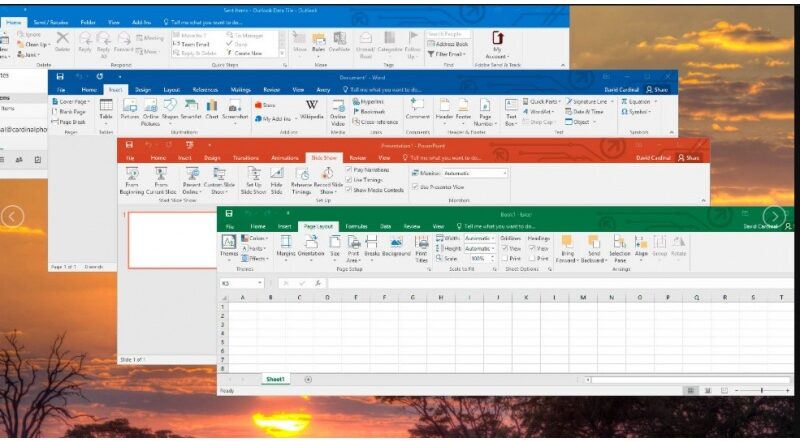Click Share button in Word

point(657,90)
